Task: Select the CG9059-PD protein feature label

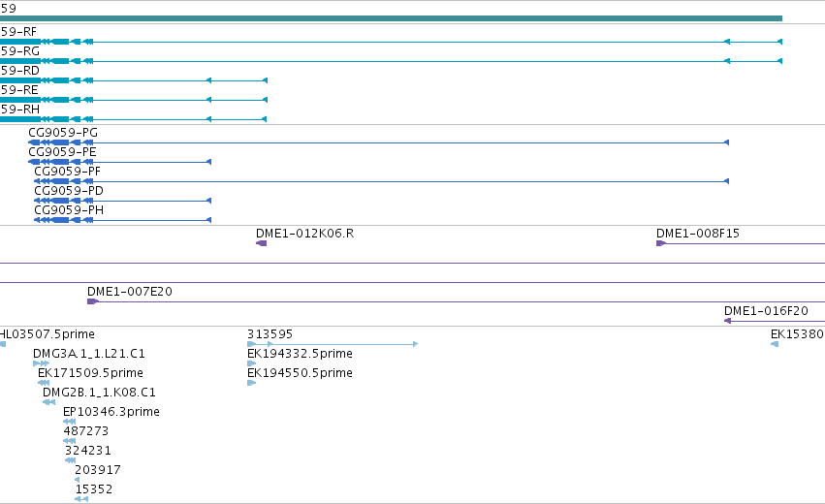Action: (69, 191)
